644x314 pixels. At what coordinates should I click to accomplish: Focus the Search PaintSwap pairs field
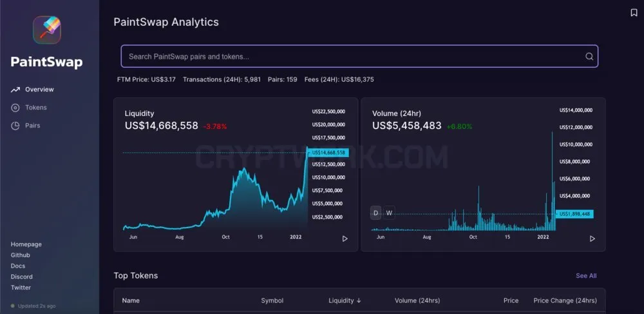359,56
